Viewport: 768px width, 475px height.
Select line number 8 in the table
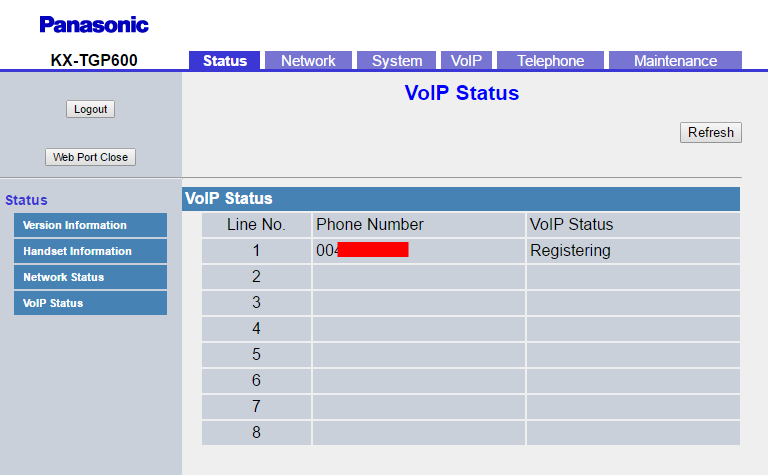coord(256,433)
